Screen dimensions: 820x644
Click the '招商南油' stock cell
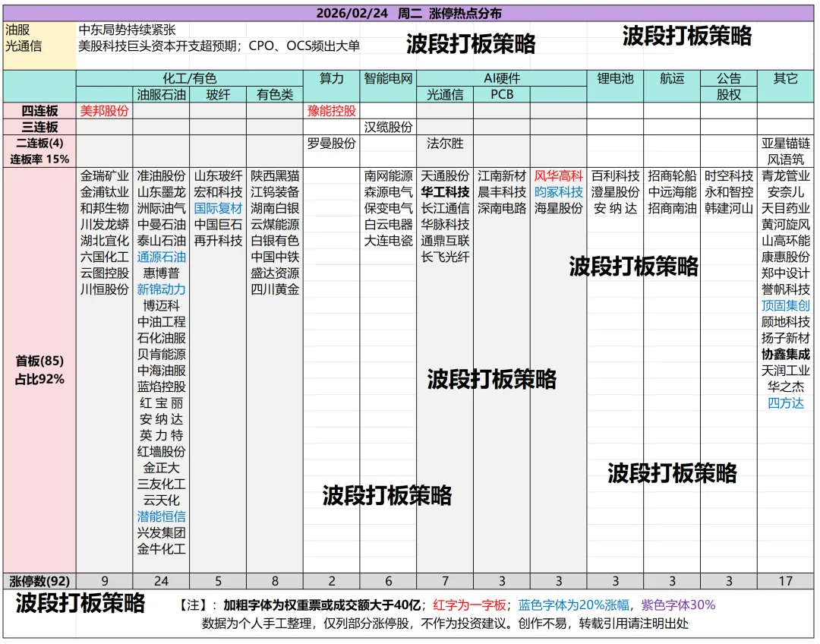(x=672, y=208)
